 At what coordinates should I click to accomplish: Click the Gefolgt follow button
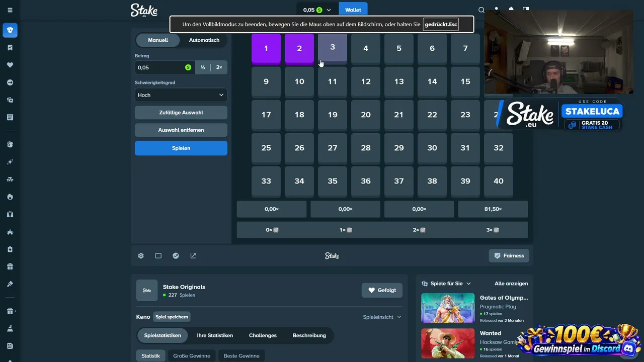(382, 290)
